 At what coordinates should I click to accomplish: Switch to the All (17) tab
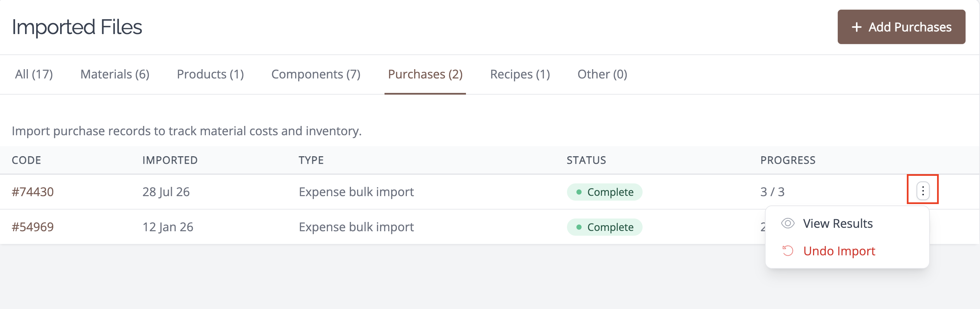tap(34, 74)
